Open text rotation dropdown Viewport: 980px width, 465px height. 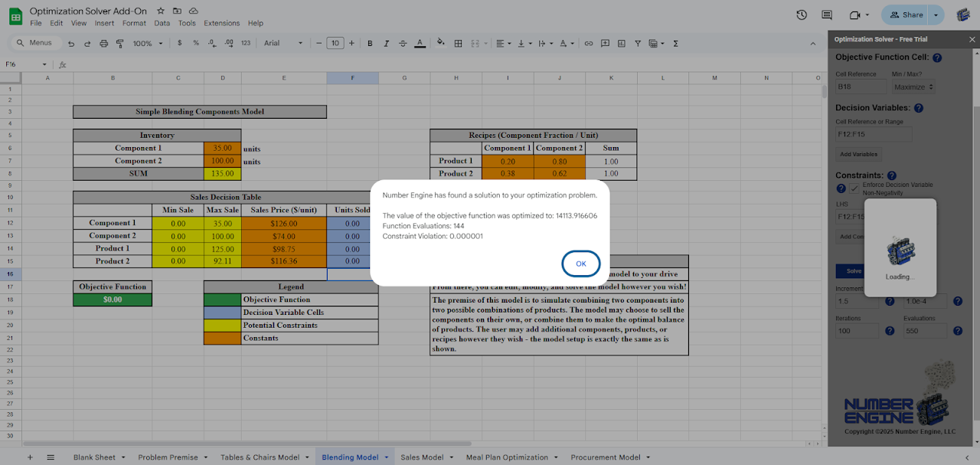pos(567,44)
